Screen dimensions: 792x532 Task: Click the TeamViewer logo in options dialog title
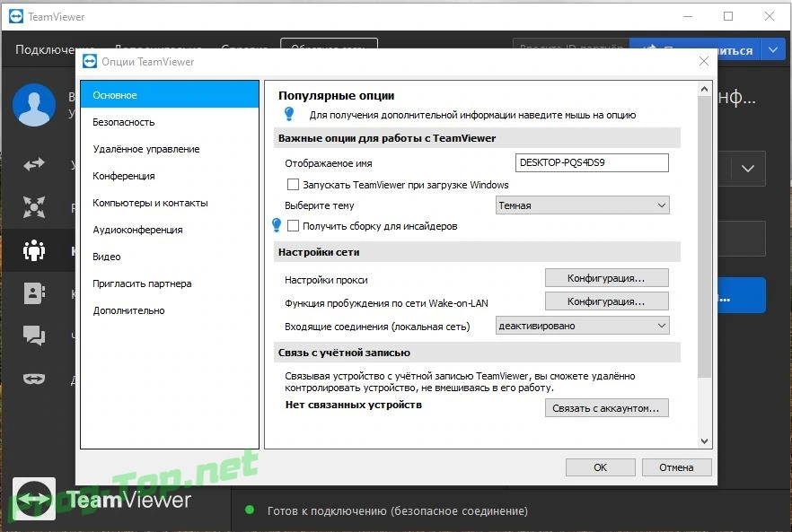click(90, 62)
